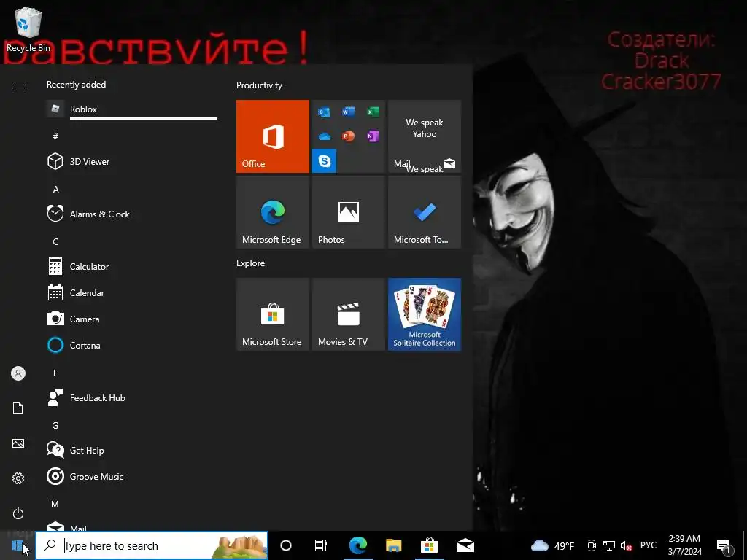Viewport: 747px width, 560px height.
Task: Jump to letter group C
Action: pos(55,241)
